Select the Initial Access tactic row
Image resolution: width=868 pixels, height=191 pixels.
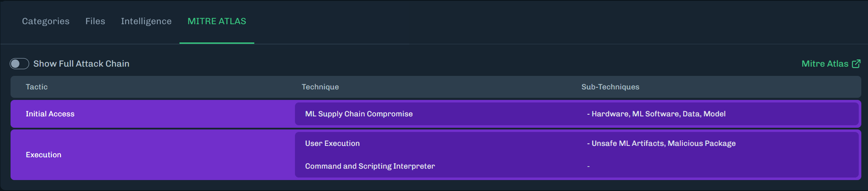pyautogui.click(x=436, y=114)
